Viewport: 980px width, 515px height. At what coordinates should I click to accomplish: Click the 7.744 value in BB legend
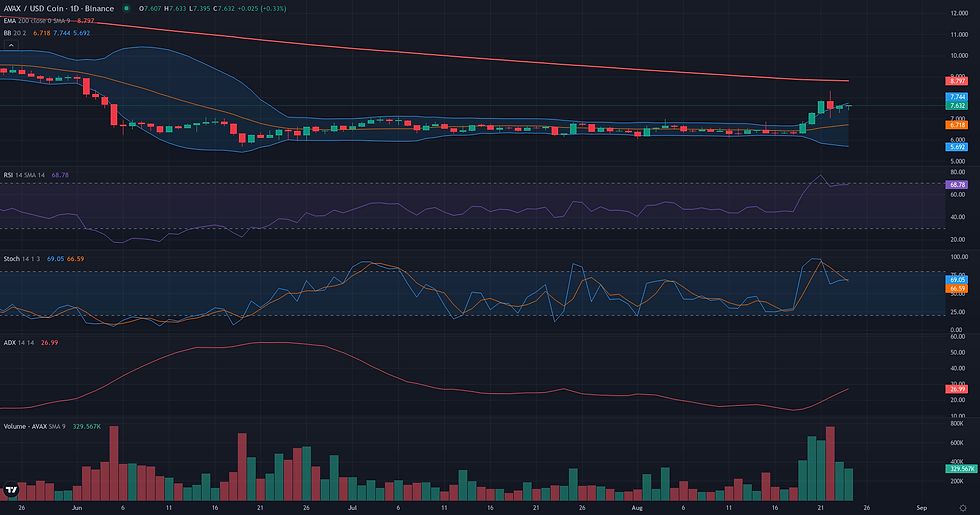62,33
